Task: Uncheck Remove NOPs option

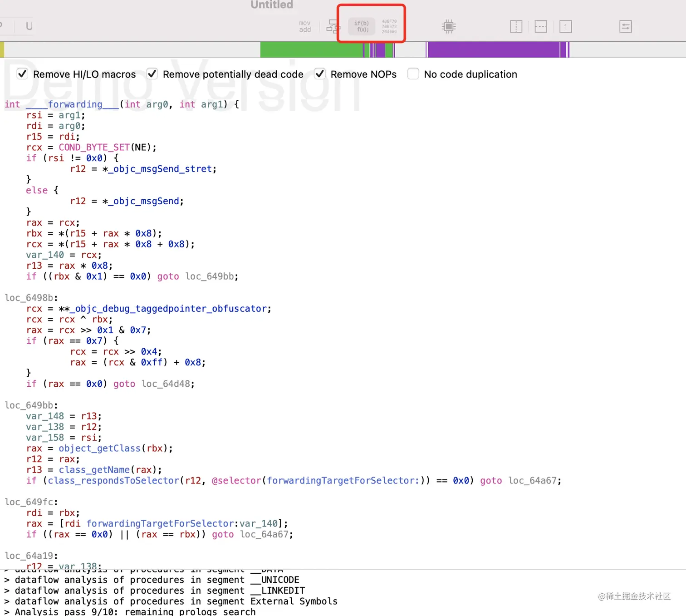Action: tap(320, 74)
